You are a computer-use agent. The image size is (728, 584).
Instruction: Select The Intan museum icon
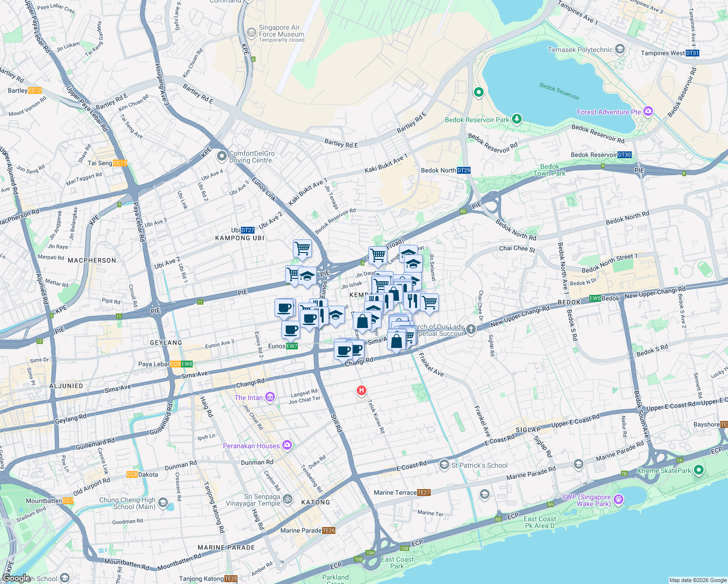(270, 397)
